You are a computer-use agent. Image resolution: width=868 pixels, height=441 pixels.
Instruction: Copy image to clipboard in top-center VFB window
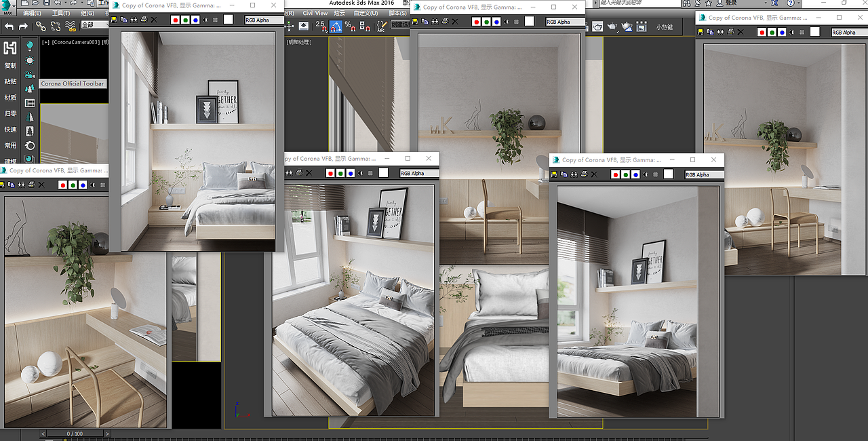[x=425, y=22]
